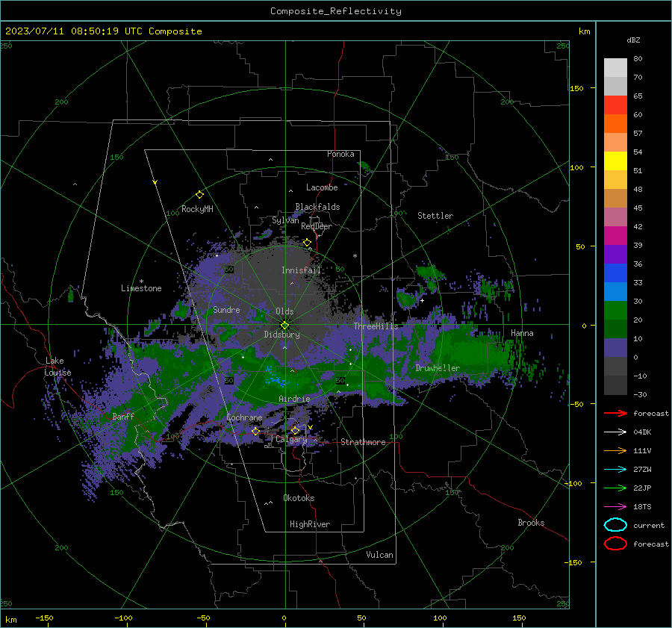
Task: Click the white 04DK arrow icon
Action: [x=615, y=432]
